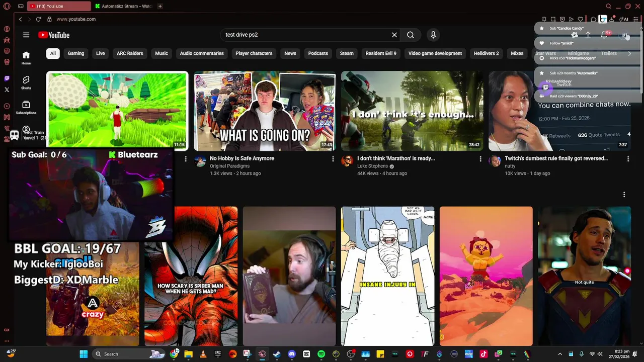Select the Helldivers 2 chip
The image size is (644, 362).
click(487, 53)
